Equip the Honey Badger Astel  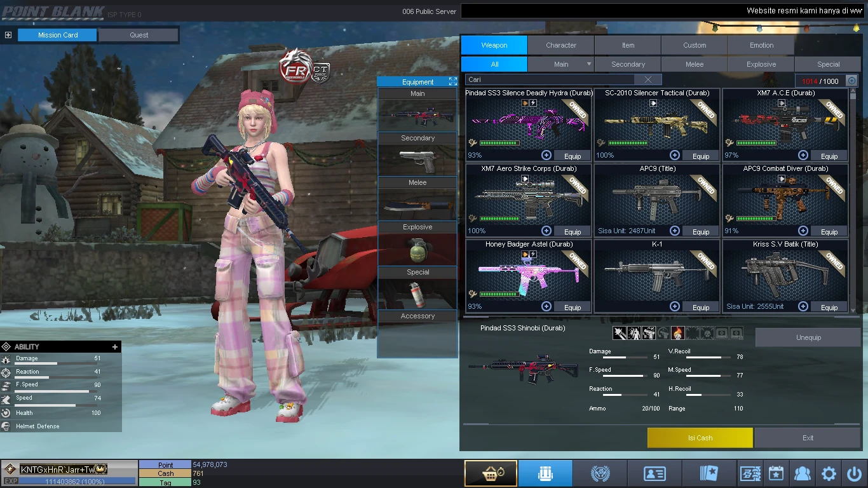point(573,307)
